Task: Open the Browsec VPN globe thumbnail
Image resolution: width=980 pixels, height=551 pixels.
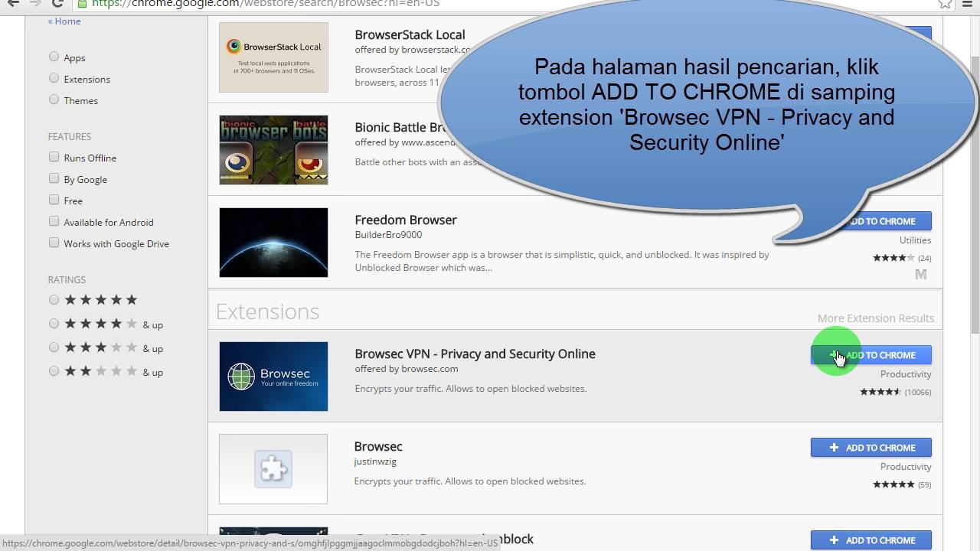Action: (273, 377)
